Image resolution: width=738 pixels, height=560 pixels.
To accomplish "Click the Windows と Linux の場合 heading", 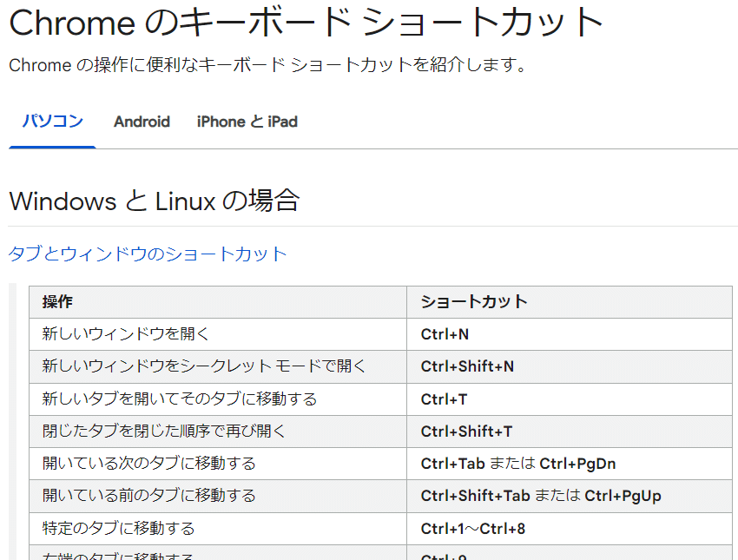I will 154,201.
